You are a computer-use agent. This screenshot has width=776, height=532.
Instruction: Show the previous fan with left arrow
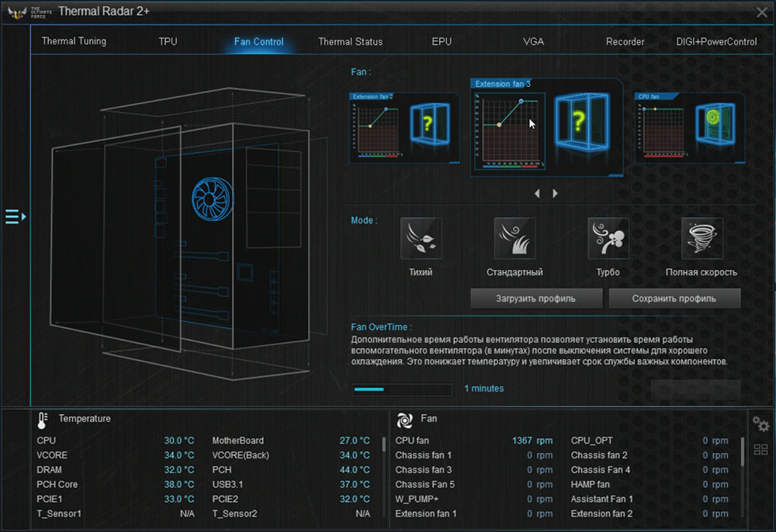click(x=538, y=193)
